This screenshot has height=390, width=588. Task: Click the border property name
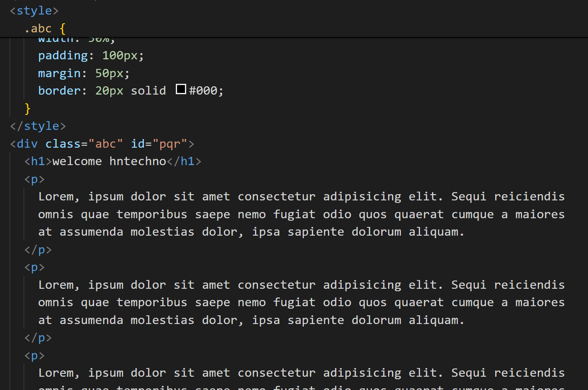(59, 91)
